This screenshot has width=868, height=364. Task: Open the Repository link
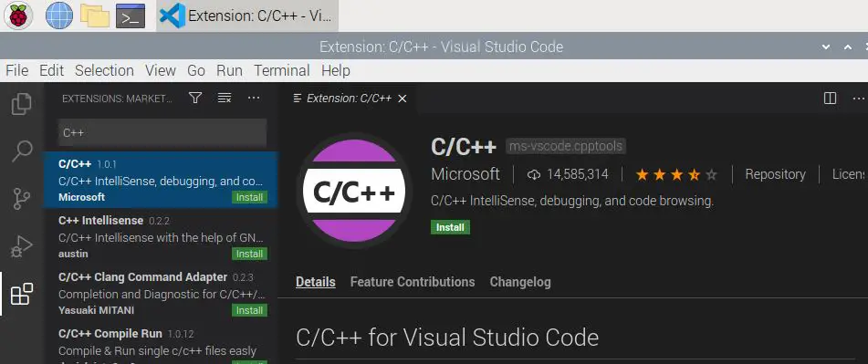pos(775,174)
